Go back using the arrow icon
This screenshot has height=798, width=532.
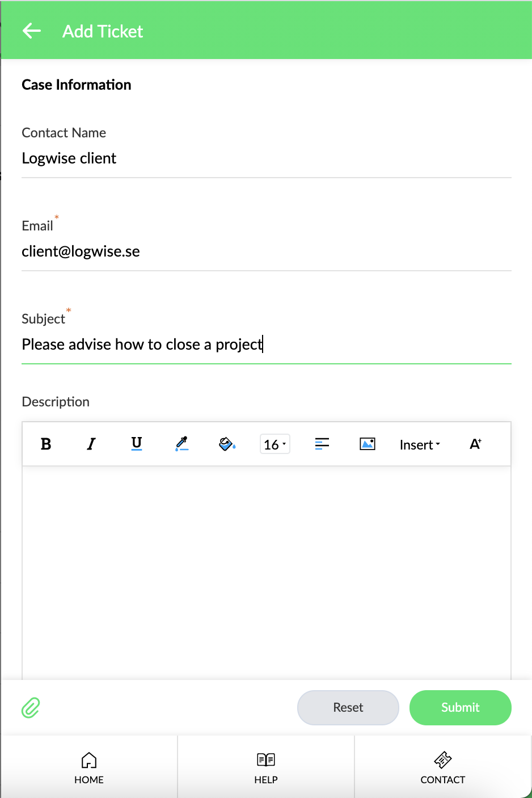[32, 31]
